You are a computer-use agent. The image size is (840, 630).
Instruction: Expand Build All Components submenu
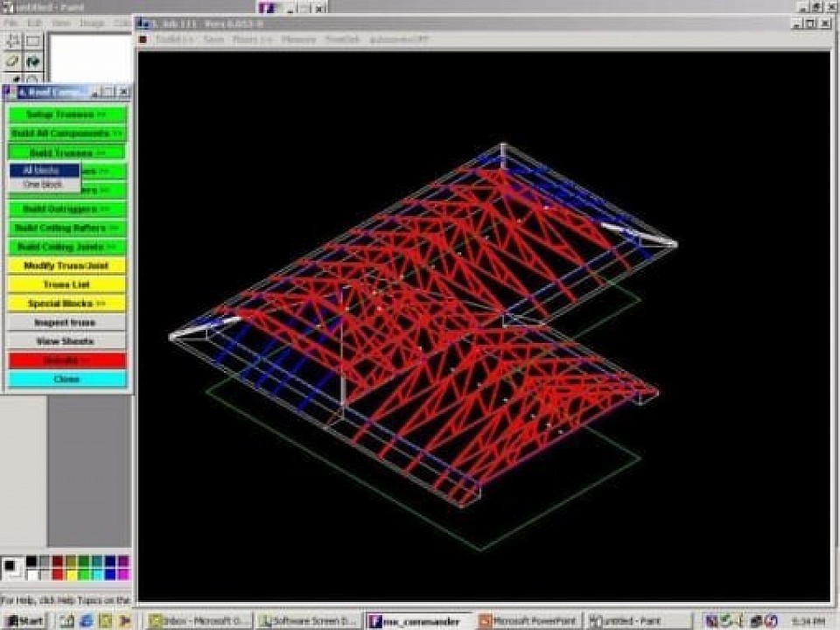tap(66, 134)
